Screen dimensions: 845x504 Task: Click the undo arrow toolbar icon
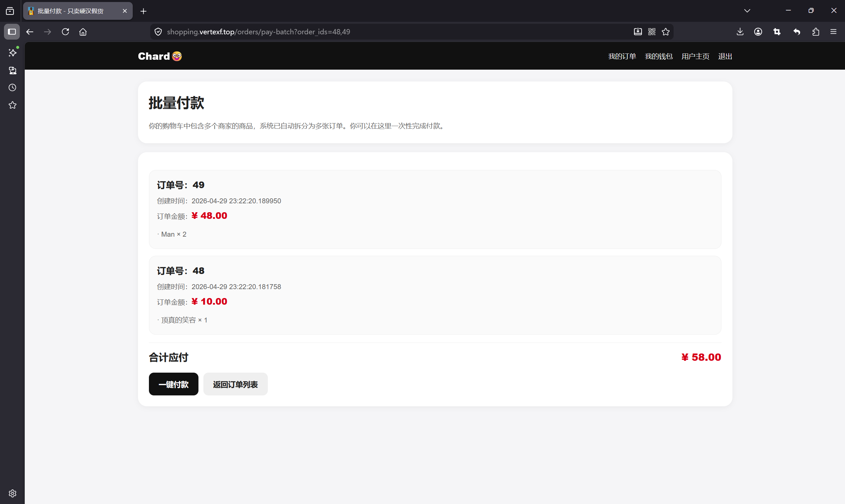pyautogui.click(x=796, y=32)
